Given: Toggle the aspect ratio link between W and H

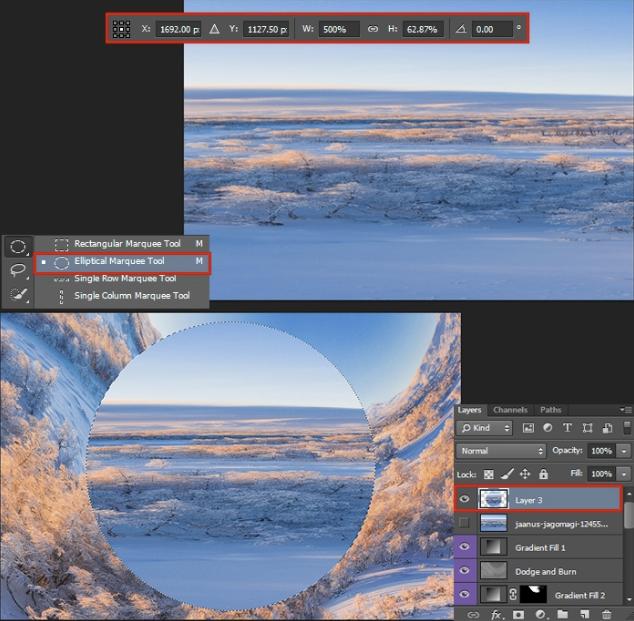Looking at the screenshot, I should [373, 29].
